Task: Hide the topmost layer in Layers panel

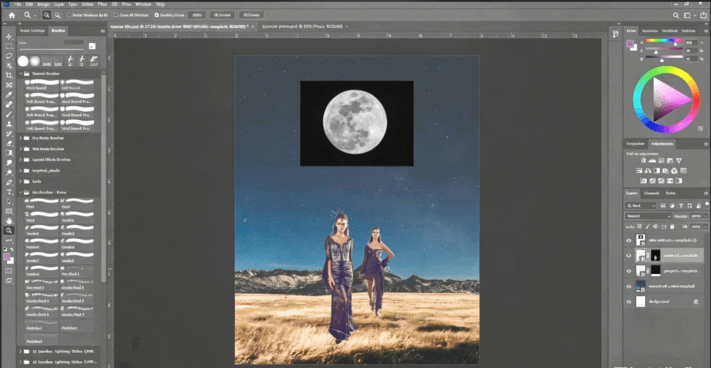Action: click(x=628, y=241)
